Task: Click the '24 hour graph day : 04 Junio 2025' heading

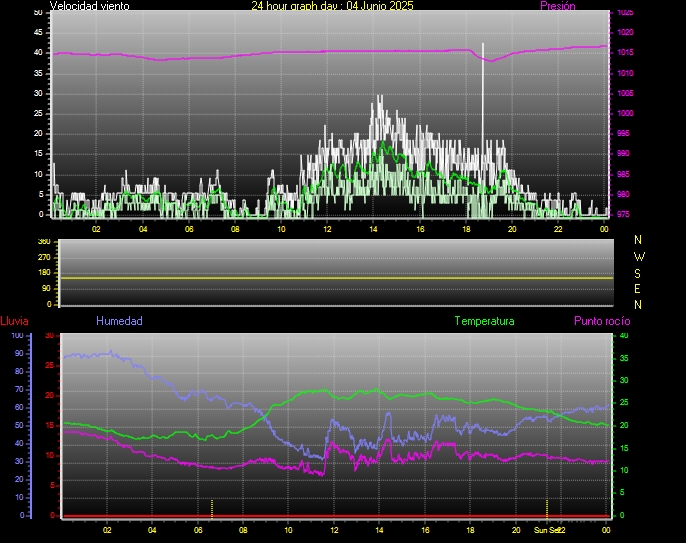Action: point(332,6)
